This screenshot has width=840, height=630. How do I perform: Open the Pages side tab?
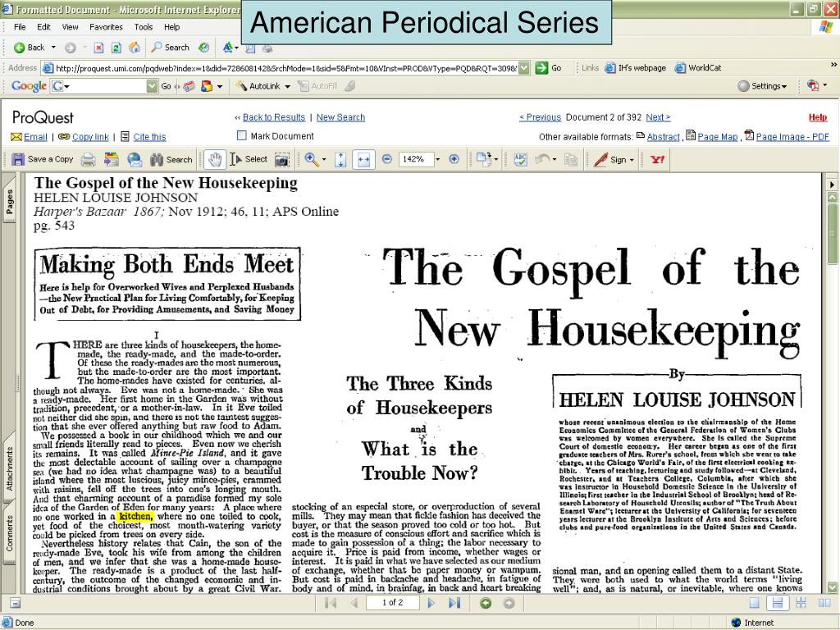coord(10,203)
